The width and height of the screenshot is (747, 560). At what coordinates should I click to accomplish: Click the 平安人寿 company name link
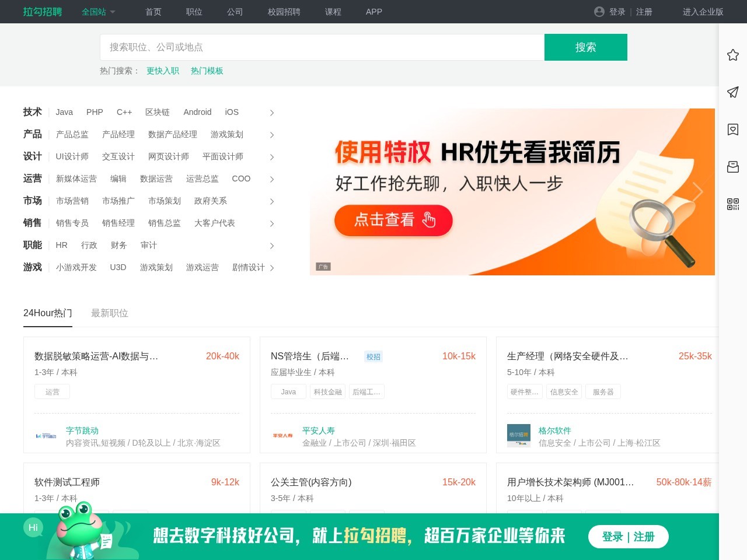(319, 430)
